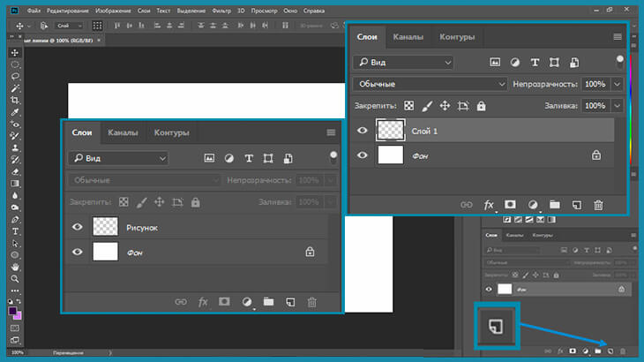
Task: Open Вид filter dropdown in the Слой 1 panel
Action: pyautogui.click(x=403, y=63)
